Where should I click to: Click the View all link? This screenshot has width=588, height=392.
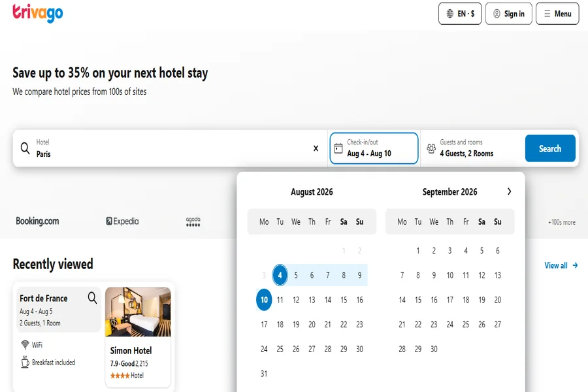[x=561, y=265]
